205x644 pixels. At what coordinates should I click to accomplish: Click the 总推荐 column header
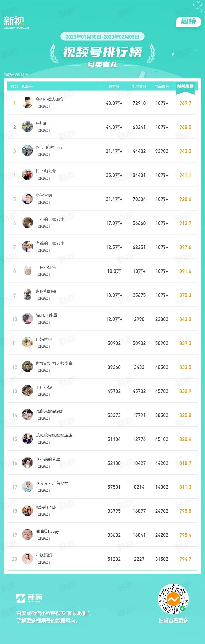[114, 87]
